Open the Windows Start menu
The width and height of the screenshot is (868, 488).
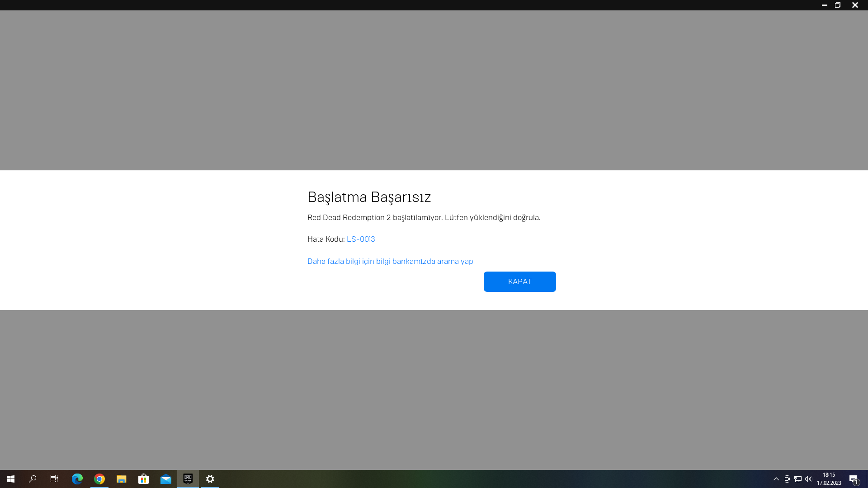(11, 479)
